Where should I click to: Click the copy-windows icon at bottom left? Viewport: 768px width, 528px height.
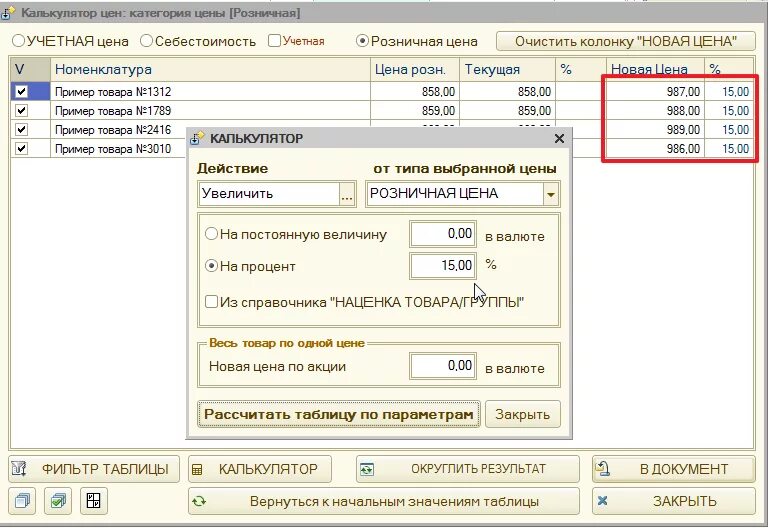[x=22, y=501]
